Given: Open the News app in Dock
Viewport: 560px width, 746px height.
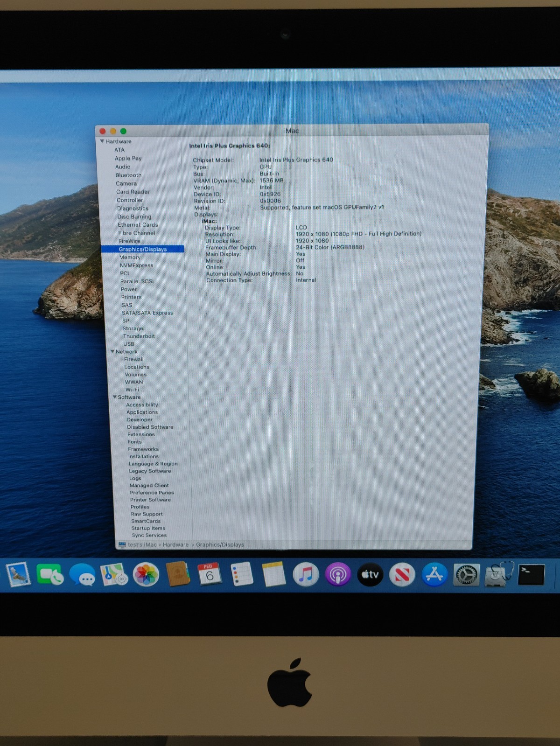Looking at the screenshot, I should (402, 574).
